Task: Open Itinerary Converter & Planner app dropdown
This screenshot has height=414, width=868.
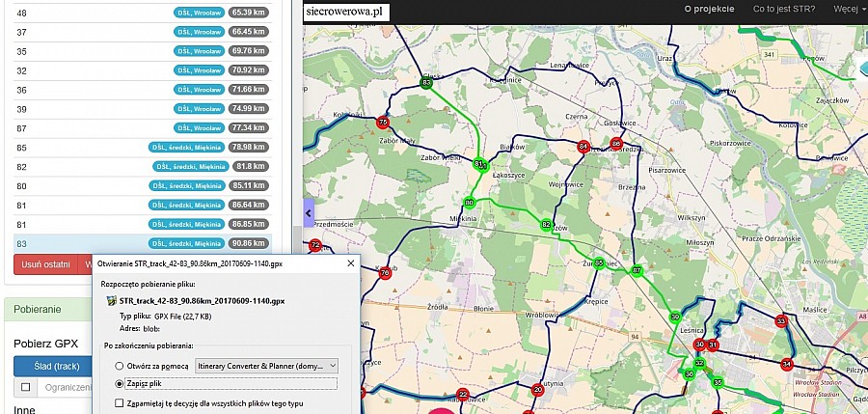Action: (x=266, y=366)
